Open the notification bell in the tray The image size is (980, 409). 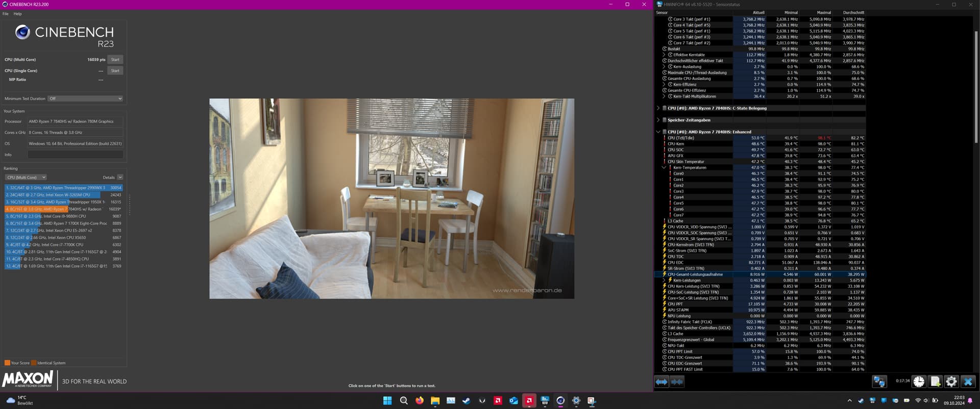point(970,400)
